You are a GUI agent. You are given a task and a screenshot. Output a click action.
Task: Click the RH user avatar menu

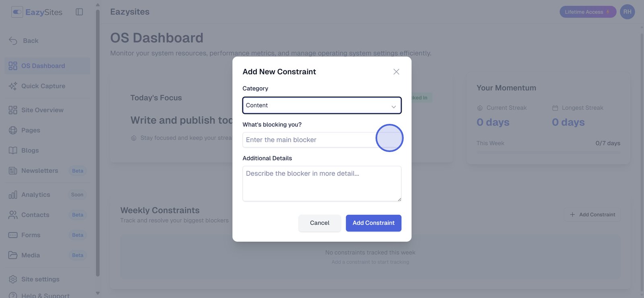[x=627, y=12]
